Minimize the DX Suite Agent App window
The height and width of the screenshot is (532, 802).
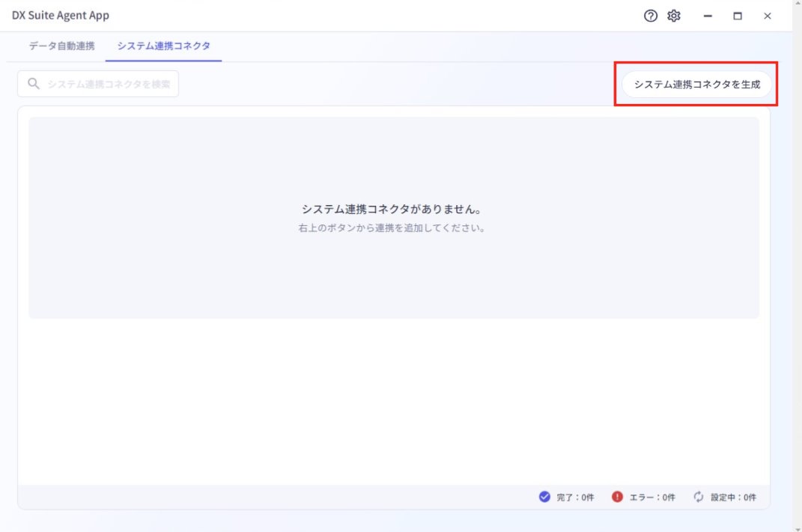(x=708, y=16)
